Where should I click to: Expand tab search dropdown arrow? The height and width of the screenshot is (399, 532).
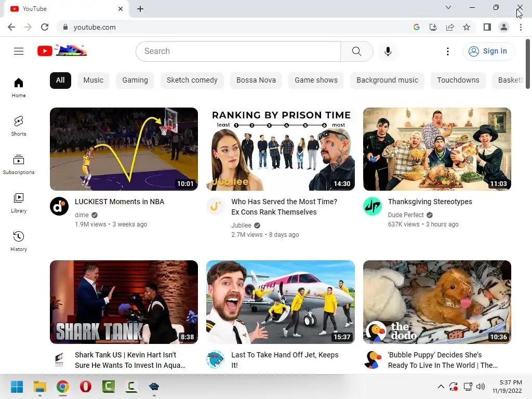[x=448, y=7]
